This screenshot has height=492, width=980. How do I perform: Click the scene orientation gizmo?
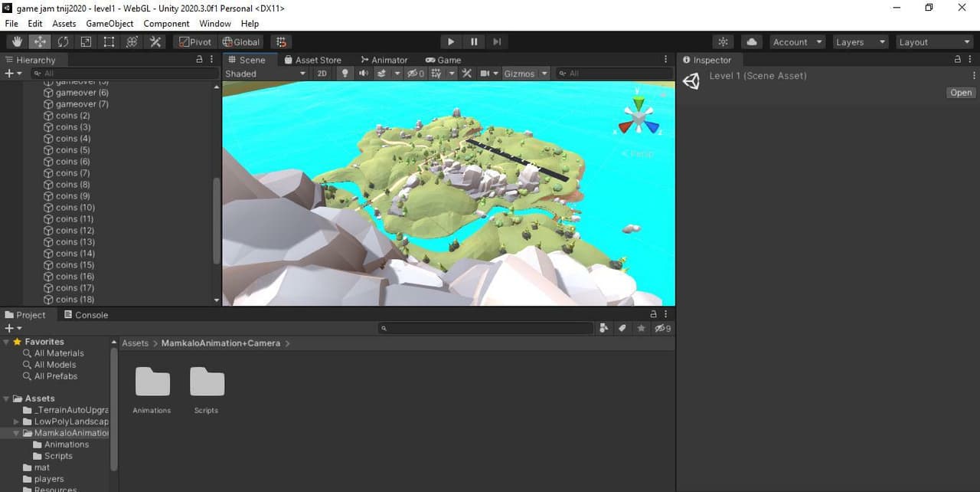639,116
